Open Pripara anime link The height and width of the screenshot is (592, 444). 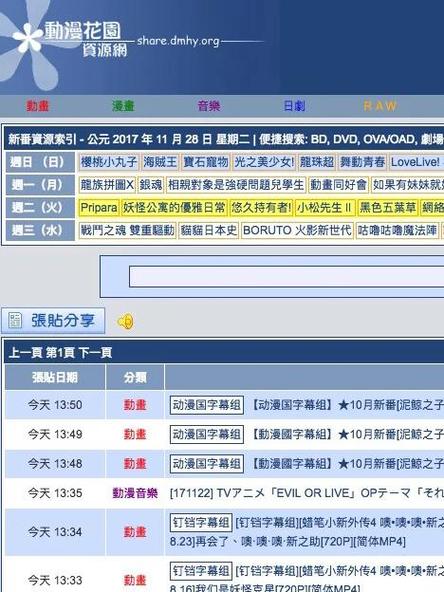(x=99, y=207)
